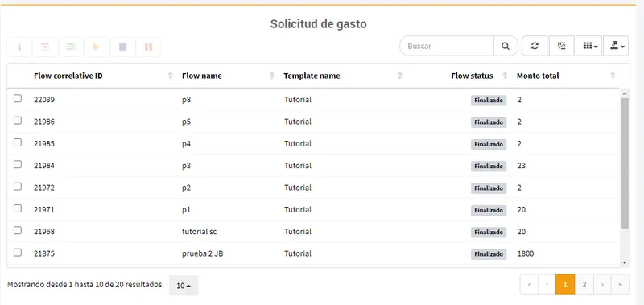Viewport: 644px width, 305px height.
Task: Click Finalizado badge in row 21875
Action: (x=489, y=254)
